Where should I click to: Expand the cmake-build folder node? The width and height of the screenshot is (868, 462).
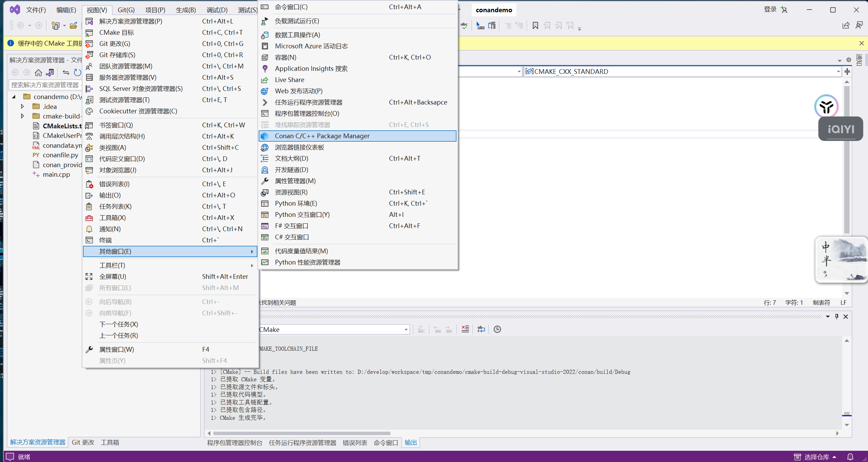[22, 116]
